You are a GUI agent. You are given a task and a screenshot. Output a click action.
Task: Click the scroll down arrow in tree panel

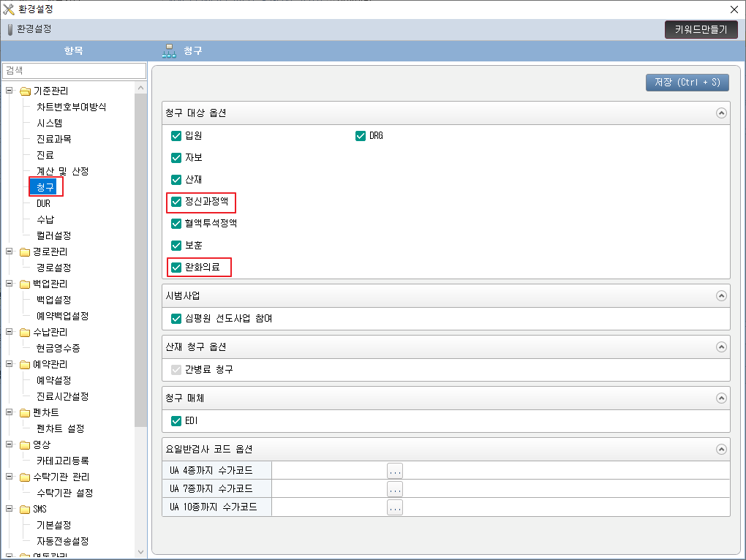point(141,552)
